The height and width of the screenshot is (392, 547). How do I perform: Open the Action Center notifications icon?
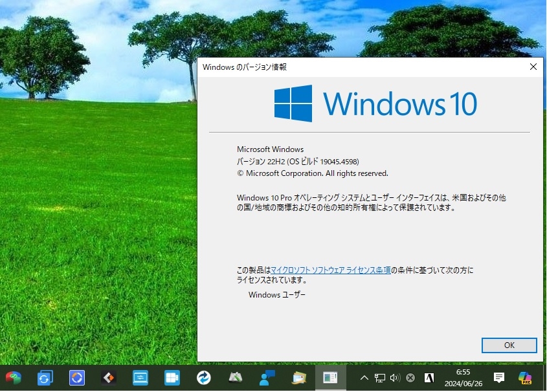[x=499, y=378]
